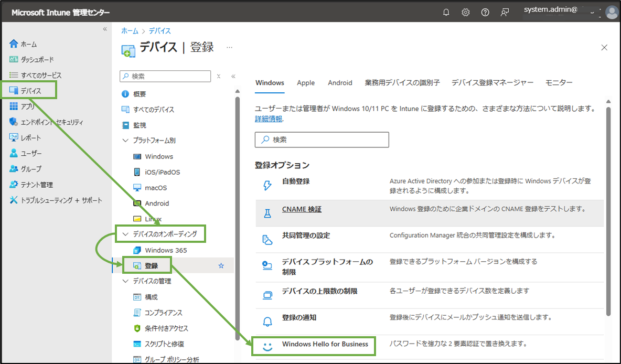Click the enrollment options search field
621x364 pixels.
click(x=322, y=140)
